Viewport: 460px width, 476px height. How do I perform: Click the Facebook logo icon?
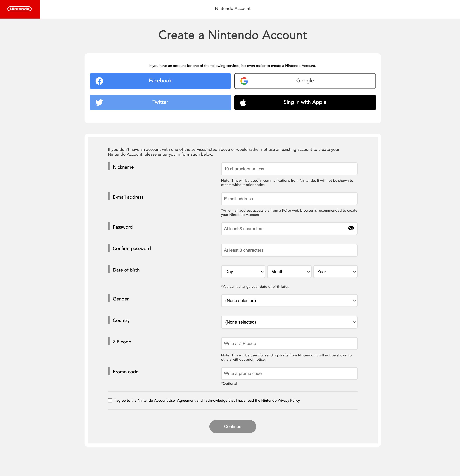pos(99,81)
